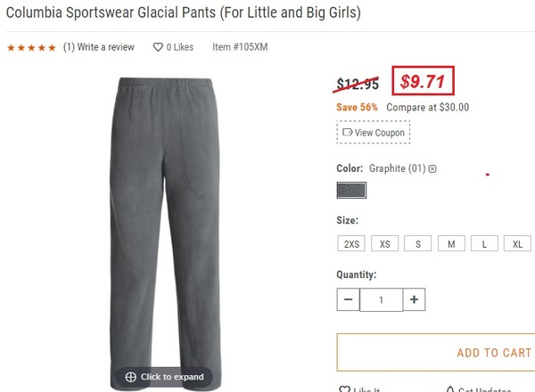535x392 pixels.
Task: Select size 2XS
Action: tap(351, 244)
